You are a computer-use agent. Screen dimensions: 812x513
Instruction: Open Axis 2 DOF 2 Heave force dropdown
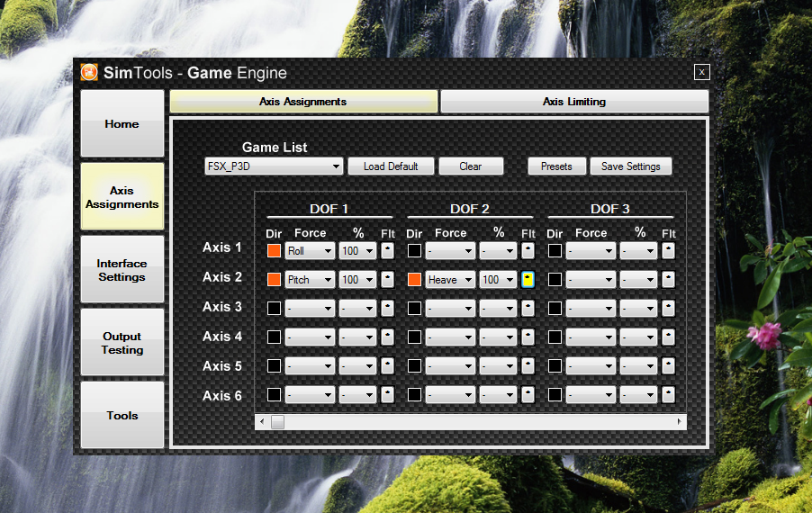point(450,280)
